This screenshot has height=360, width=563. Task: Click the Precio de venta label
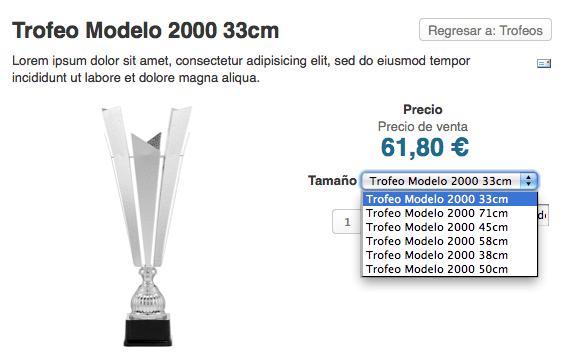423,127
